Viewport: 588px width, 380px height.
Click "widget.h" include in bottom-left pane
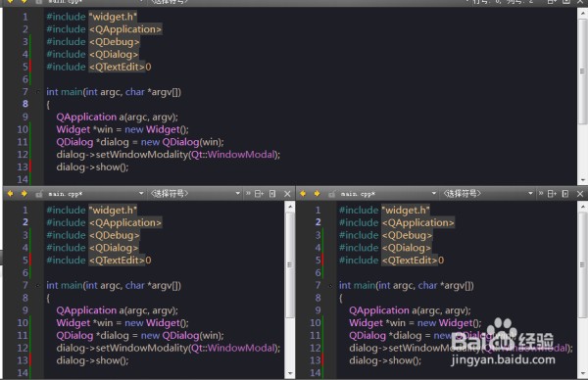[113, 211]
